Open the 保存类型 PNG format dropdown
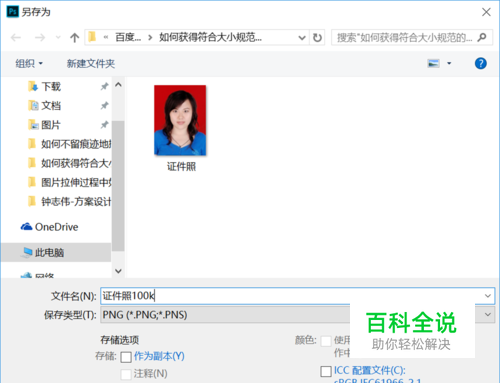 297,315
